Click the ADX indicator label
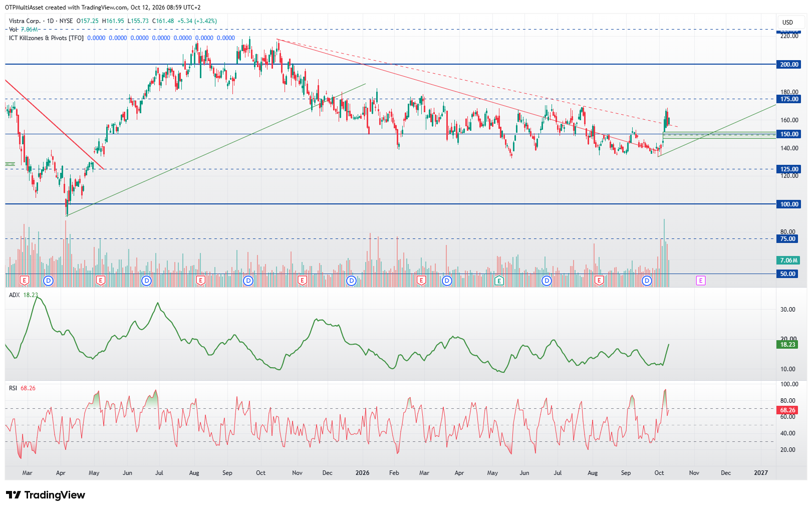The height and width of the screenshot is (510, 812). click(x=15, y=295)
